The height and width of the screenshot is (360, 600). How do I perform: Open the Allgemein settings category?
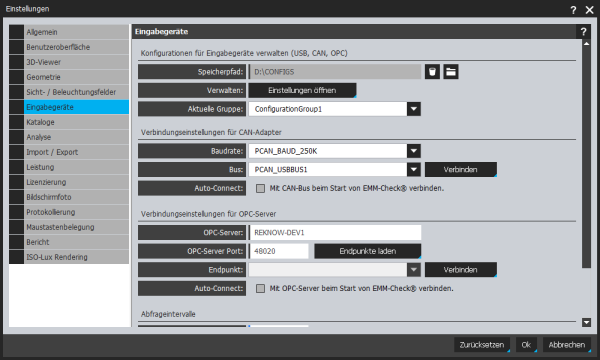69,32
